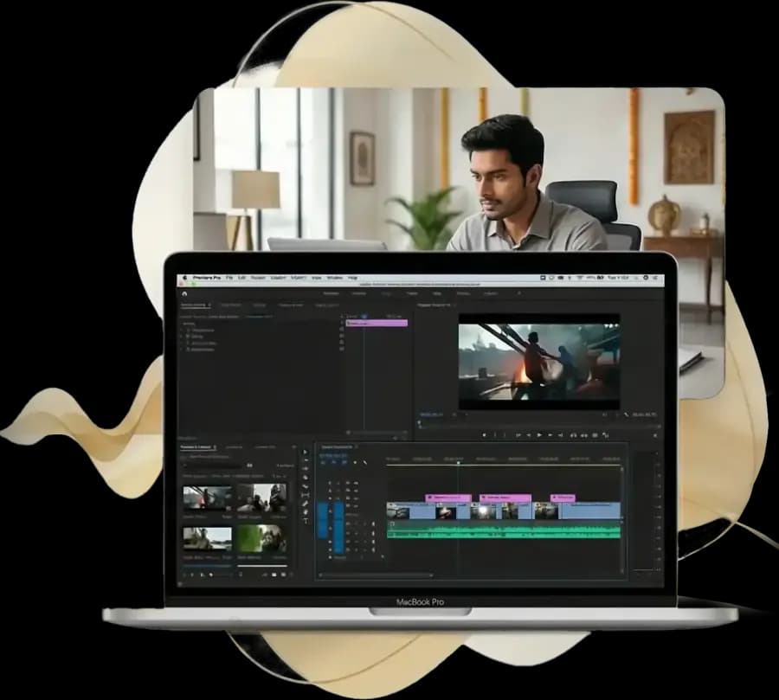Reset the Opacity effect parameters
Image resolution: width=779 pixels, height=700 pixels.
pyautogui.click(x=342, y=336)
